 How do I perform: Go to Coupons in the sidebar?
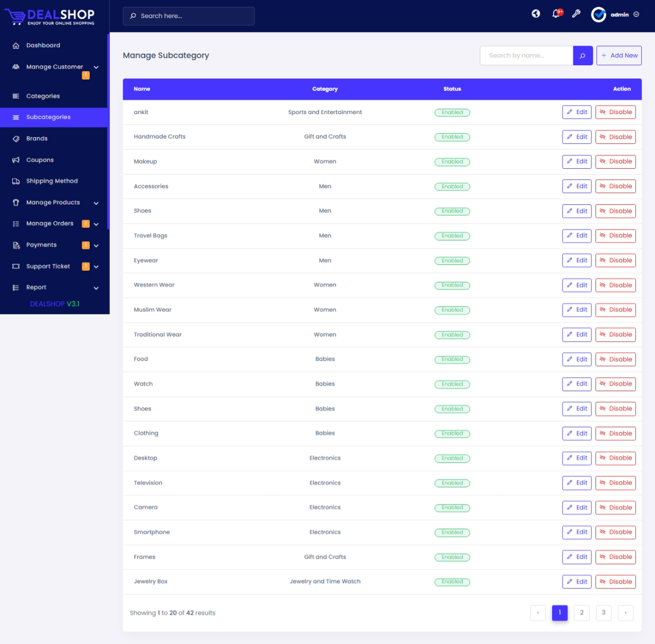40,160
